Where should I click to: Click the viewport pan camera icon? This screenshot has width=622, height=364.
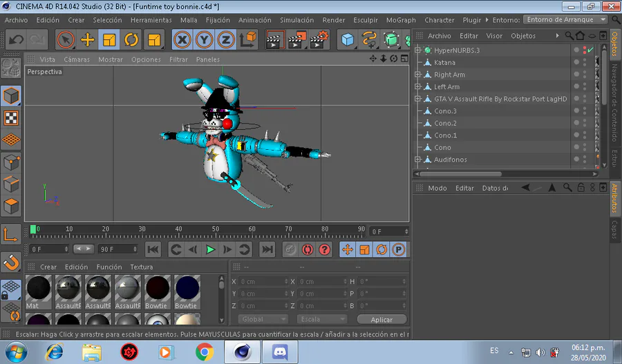coord(373,59)
